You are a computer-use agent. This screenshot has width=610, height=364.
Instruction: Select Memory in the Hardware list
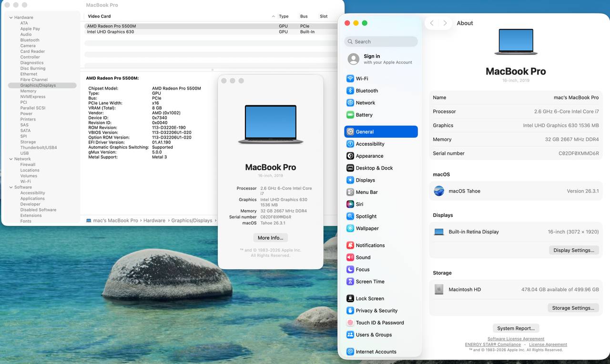click(28, 91)
